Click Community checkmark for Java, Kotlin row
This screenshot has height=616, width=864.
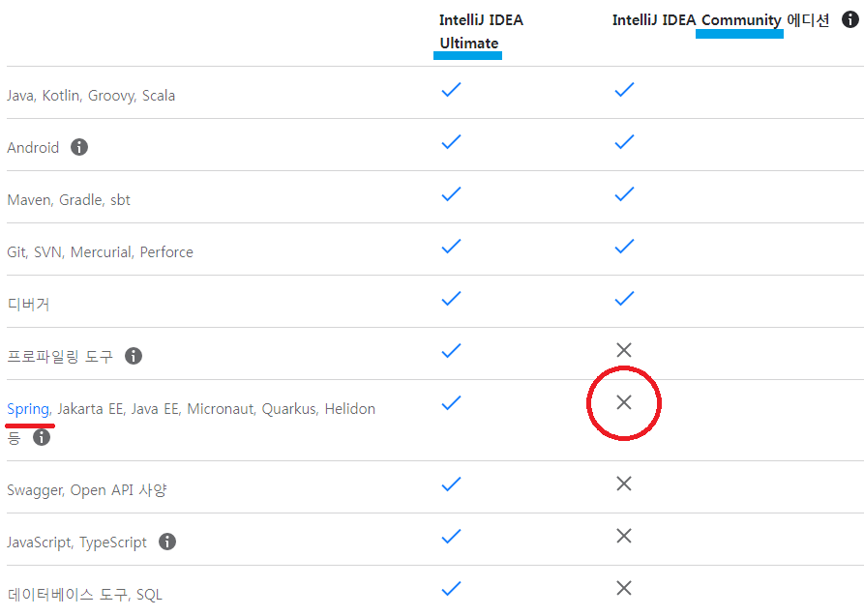[x=624, y=89]
